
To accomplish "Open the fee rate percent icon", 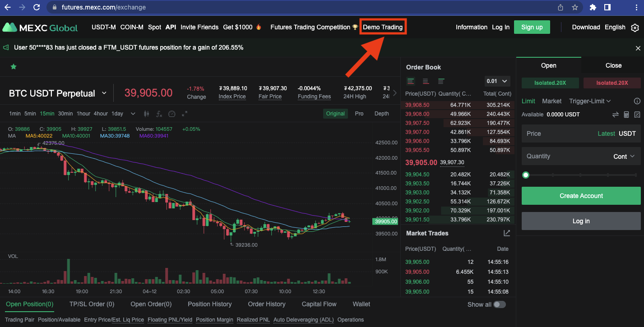I will [x=637, y=115].
